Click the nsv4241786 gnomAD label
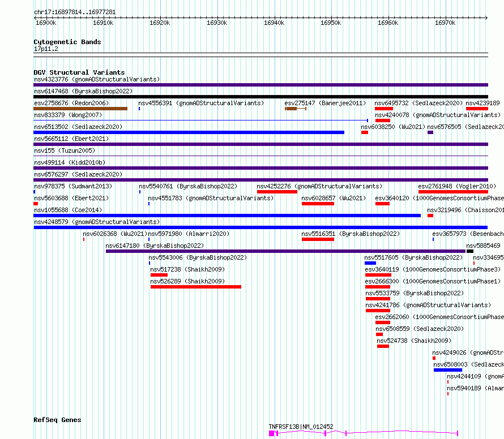 click(429, 305)
